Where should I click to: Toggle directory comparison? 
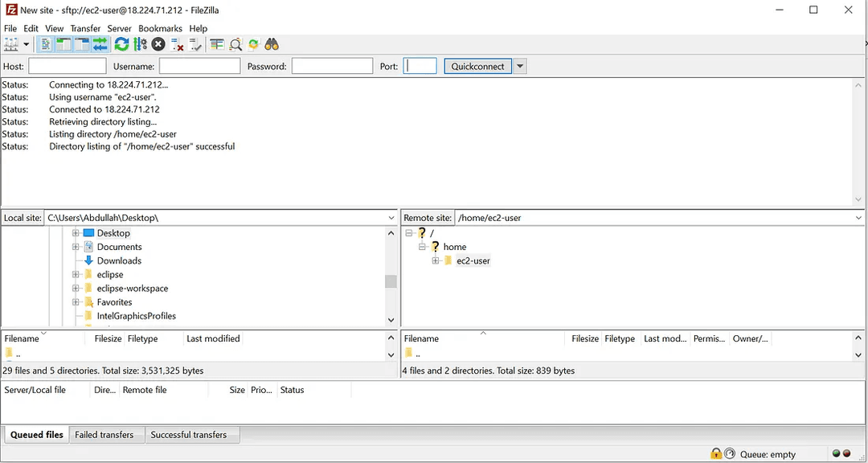tap(235, 44)
